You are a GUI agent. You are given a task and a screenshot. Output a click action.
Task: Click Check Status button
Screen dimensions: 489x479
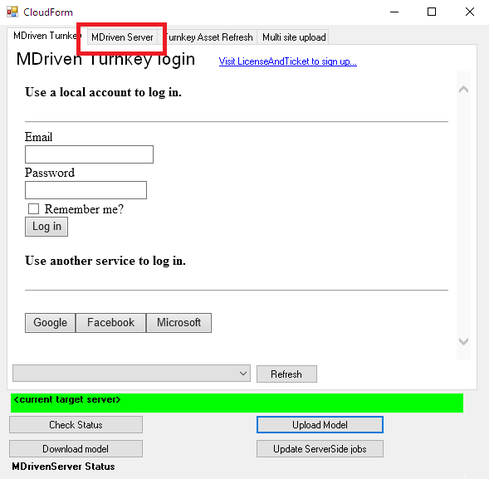(76, 425)
